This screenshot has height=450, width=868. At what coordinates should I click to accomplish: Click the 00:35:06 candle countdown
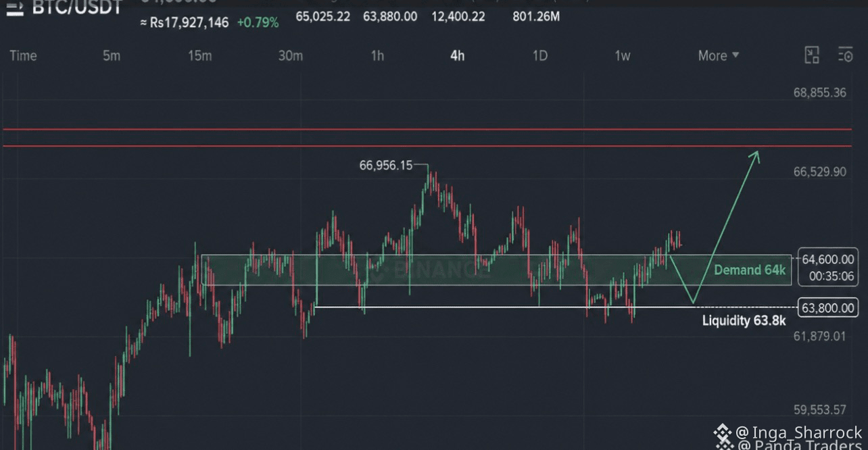tap(831, 276)
